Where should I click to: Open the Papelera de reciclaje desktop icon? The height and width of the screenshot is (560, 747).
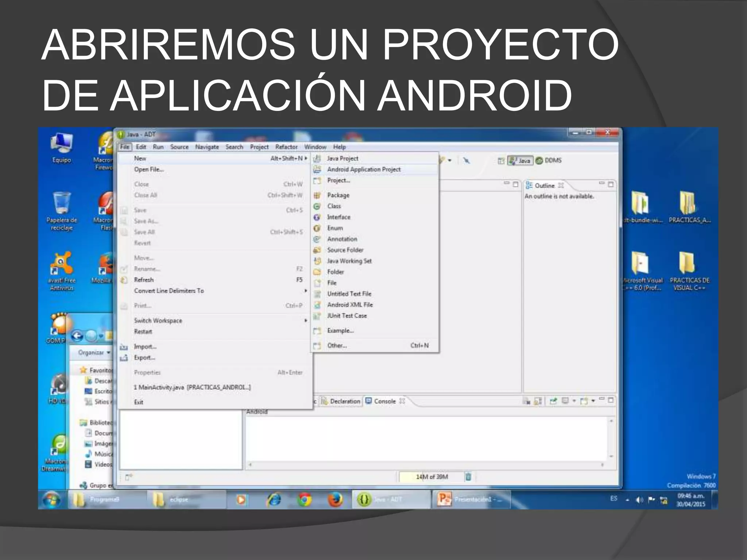coord(62,211)
